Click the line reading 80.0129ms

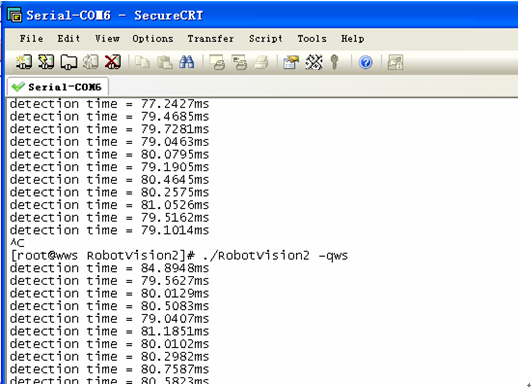tap(109, 293)
